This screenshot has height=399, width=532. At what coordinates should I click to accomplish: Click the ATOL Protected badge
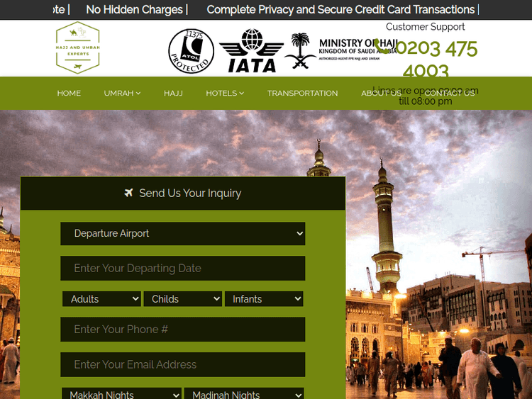pyautogui.click(x=191, y=50)
